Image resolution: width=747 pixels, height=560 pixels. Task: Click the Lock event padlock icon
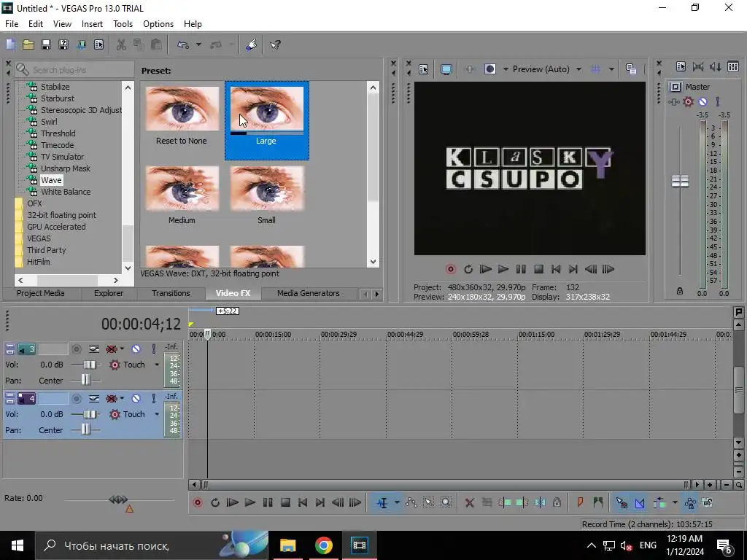557,502
